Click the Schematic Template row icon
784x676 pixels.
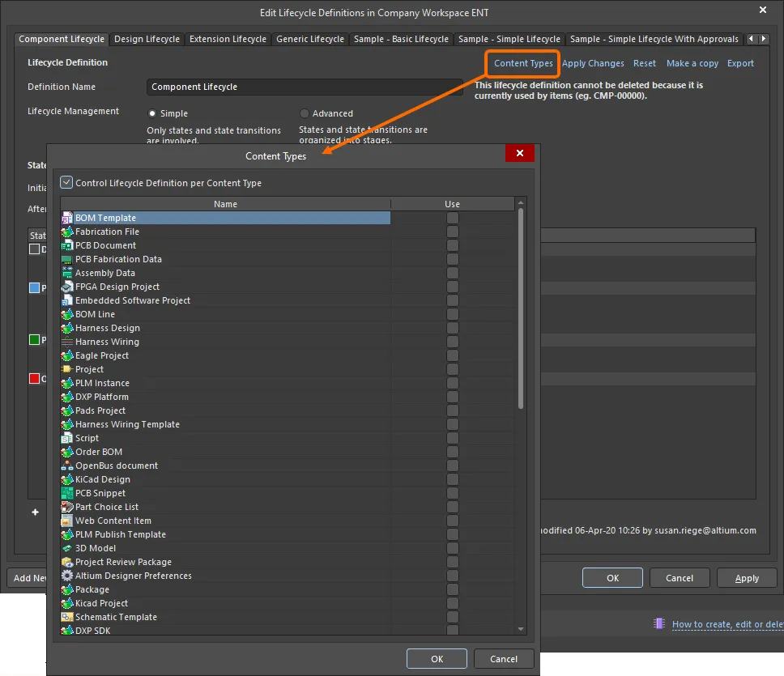point(67,617)
